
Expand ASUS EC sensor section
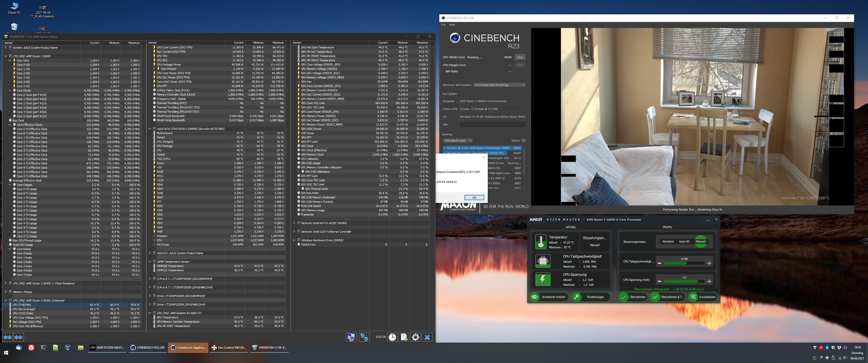150,253
